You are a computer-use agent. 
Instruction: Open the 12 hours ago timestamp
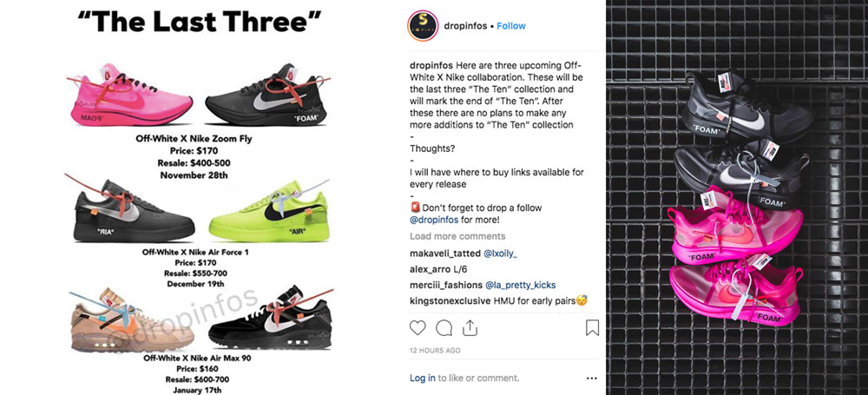pyautogui.click(x=435, y=351)
